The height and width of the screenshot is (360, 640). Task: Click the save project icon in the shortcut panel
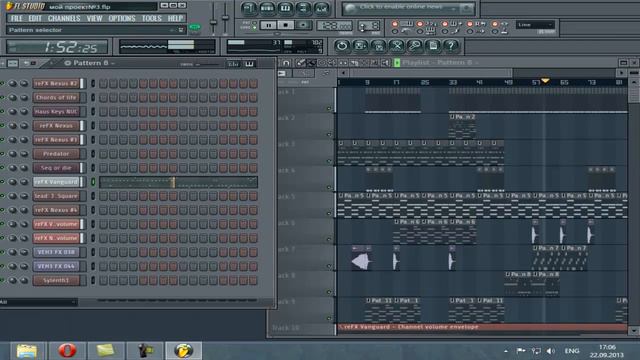(x=360, y=46)
